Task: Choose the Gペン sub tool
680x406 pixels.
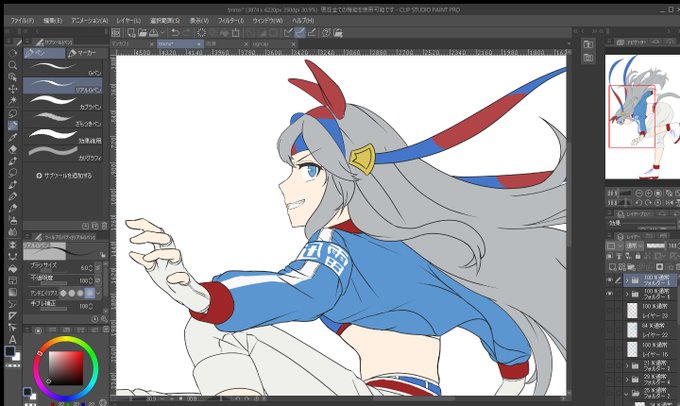Action: pos(63,68)
